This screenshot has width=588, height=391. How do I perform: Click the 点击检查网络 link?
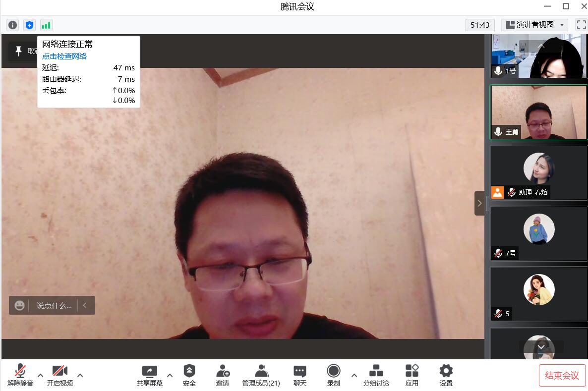tap(64, 56)
